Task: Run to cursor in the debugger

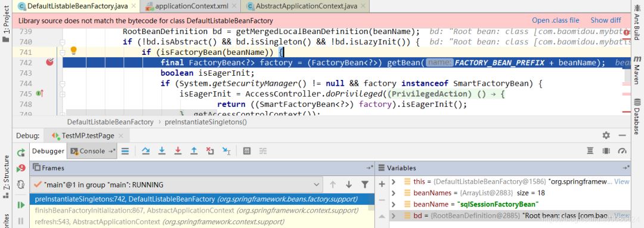Action: [x=227, y=151]
